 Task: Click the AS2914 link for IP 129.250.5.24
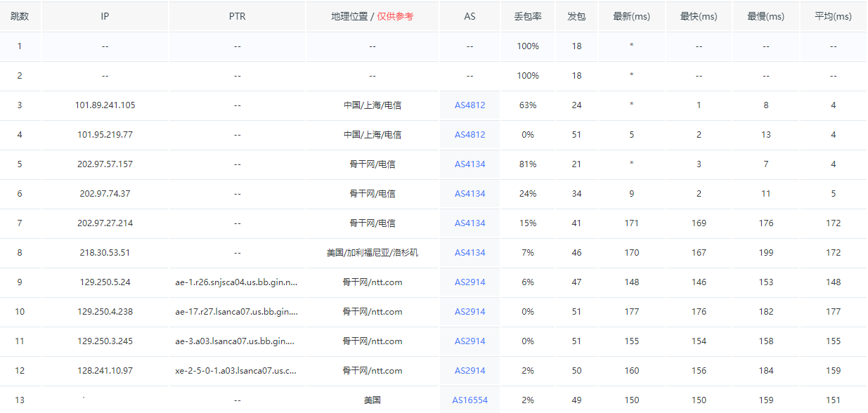pos(469,282)
